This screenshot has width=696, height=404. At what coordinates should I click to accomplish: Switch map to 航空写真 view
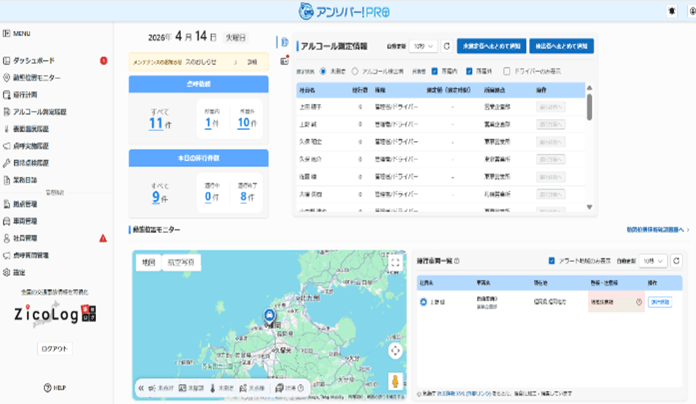pyautogui.click(x=181, y=262)
